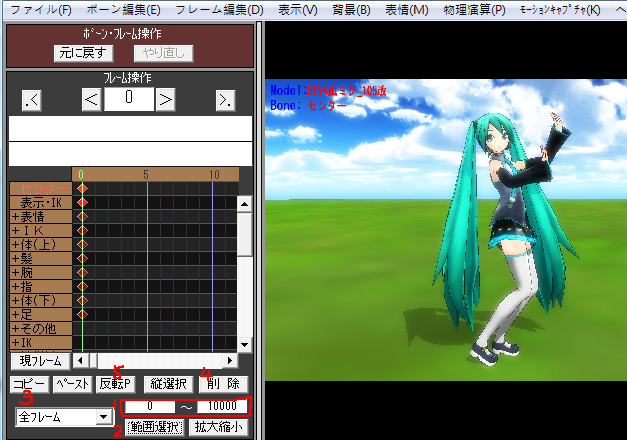Click the 元に戻す undo button
The image size is (627, 440).
point(83,53)
